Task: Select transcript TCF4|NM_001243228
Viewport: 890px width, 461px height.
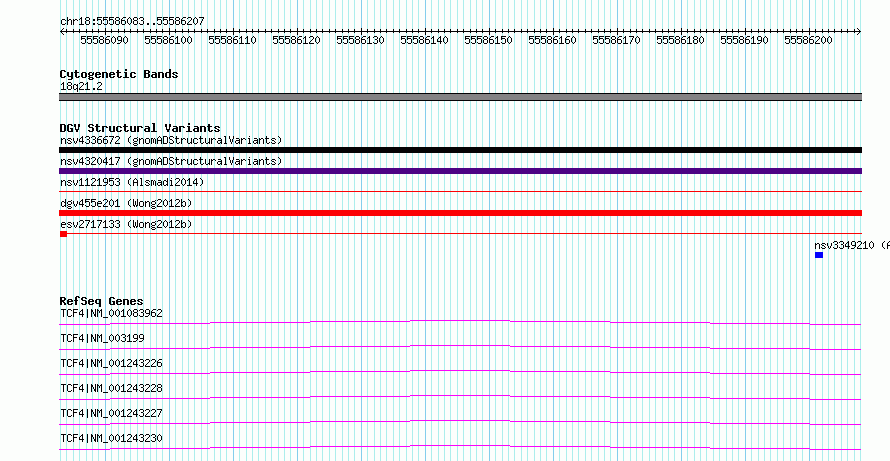Action: click(111, 388)
